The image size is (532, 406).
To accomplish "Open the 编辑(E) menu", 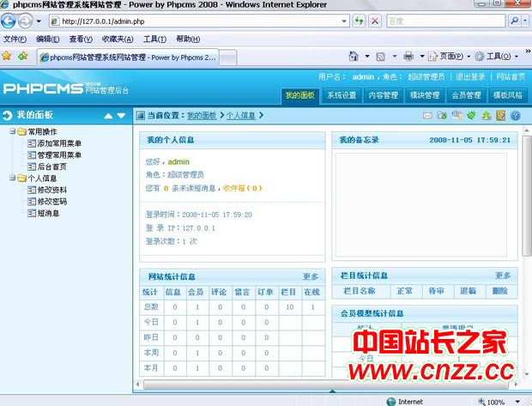I will [x=48, y=39].
